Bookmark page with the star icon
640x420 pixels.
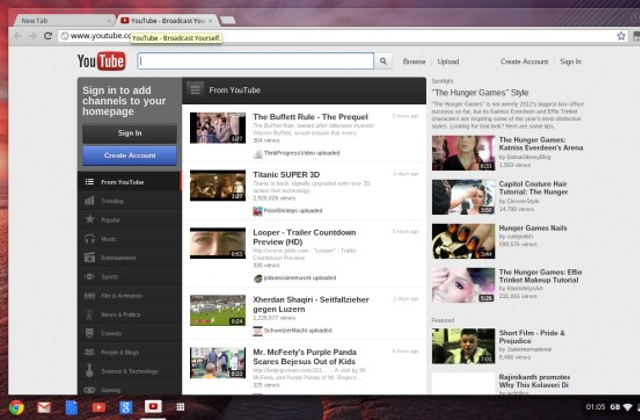621,36
